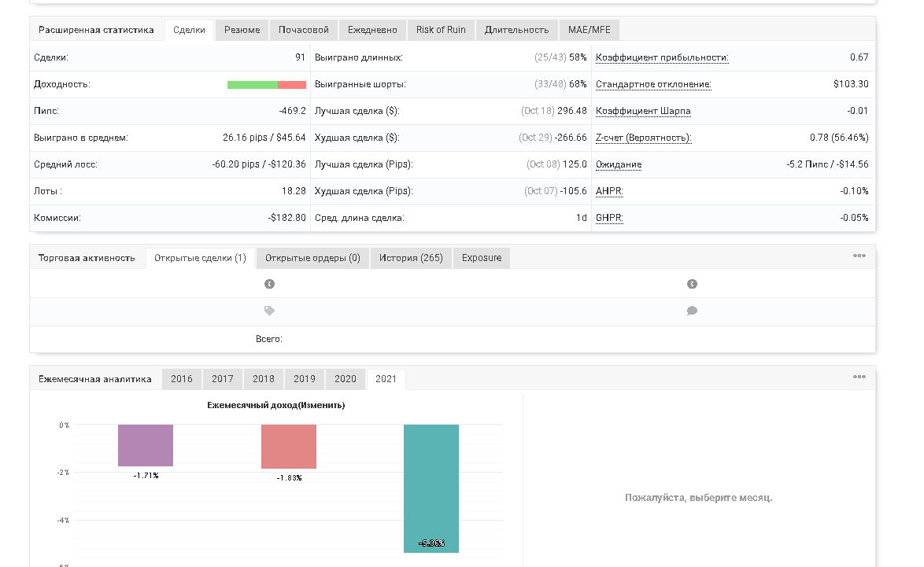Click Худшая сделка ($) value -266.66
The image size is (924, 567).
[x=571, y=138]
